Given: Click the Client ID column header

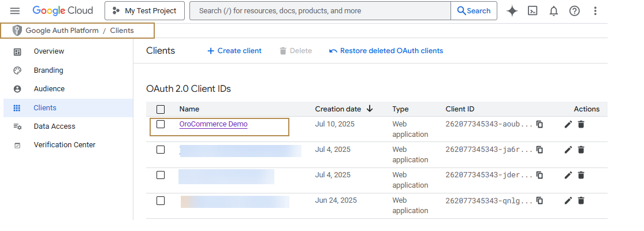Looking at the screenshot, I should (x=460, y=109).
